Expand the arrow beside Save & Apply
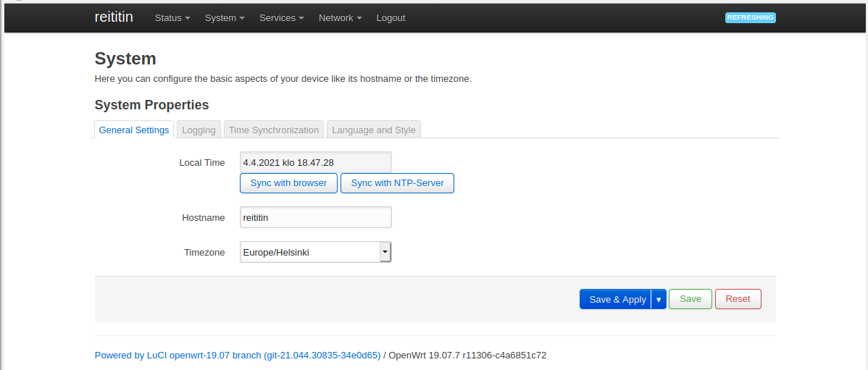 (x=659, y=299)
